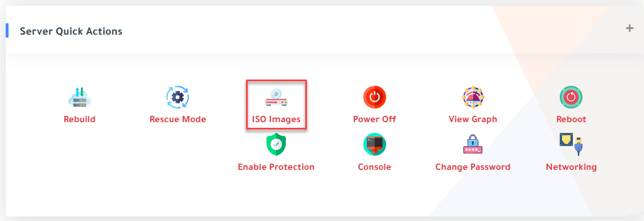644x221 pixels.
Task: Expand Server Quick Actions with plus sign
Action: click(x=630, y=28)
